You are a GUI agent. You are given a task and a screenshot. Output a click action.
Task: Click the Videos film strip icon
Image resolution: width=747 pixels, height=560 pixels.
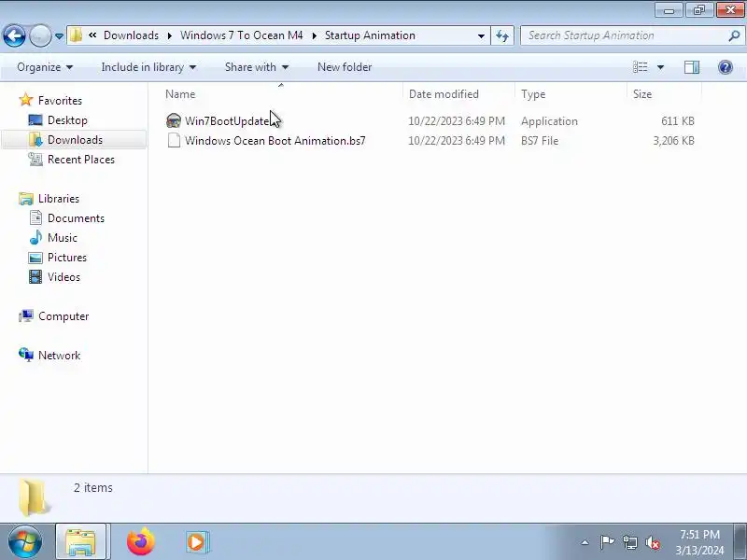click(35, 276)
